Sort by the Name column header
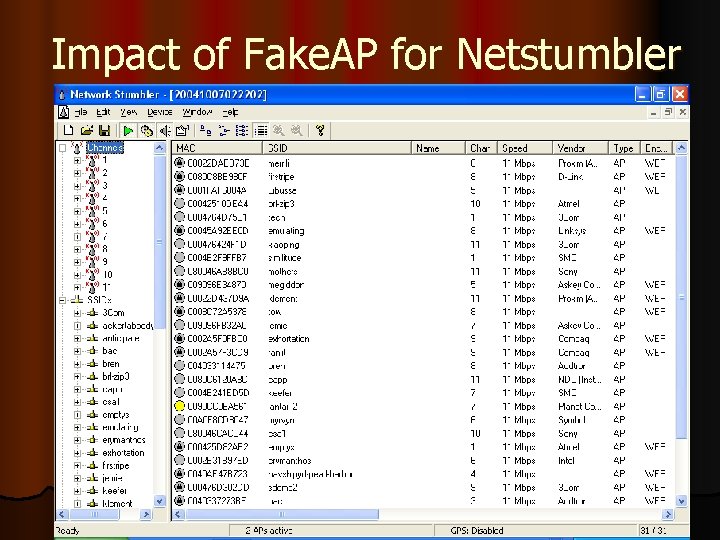The image size is (720, 540). [x=438, y=148]
